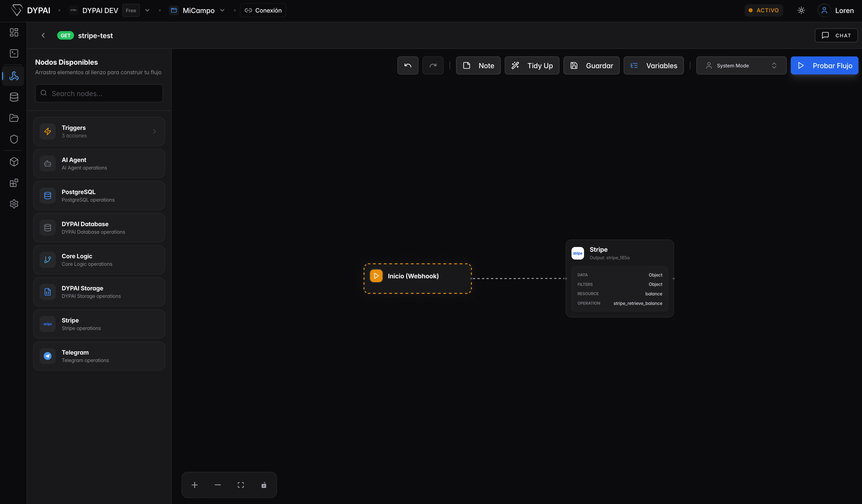Open the Telegram operations category

point(99,356)
